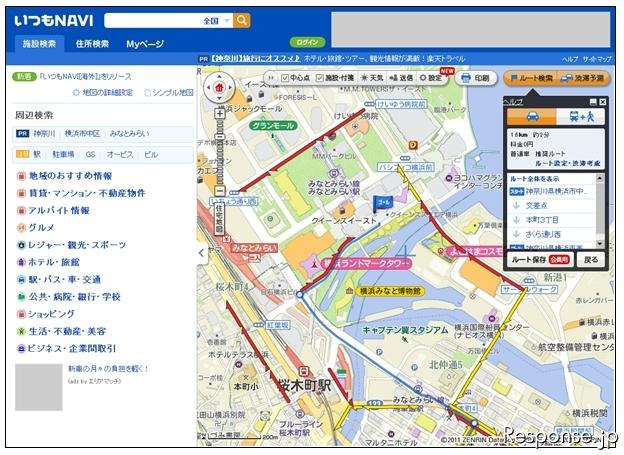Image resolution: width=624 pixels, height=455 pixels.
Task: Zoom out with the minus button
Action: coord(220,190)
